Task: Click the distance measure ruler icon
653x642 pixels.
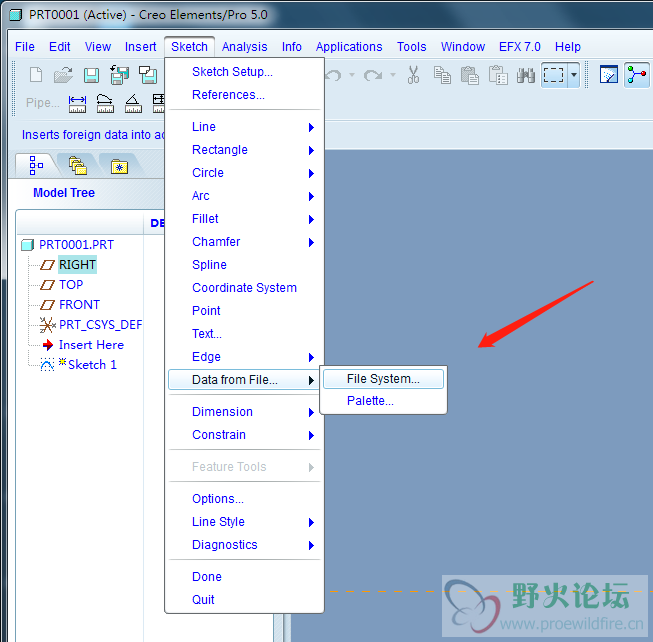Action: tap(77, 104)
